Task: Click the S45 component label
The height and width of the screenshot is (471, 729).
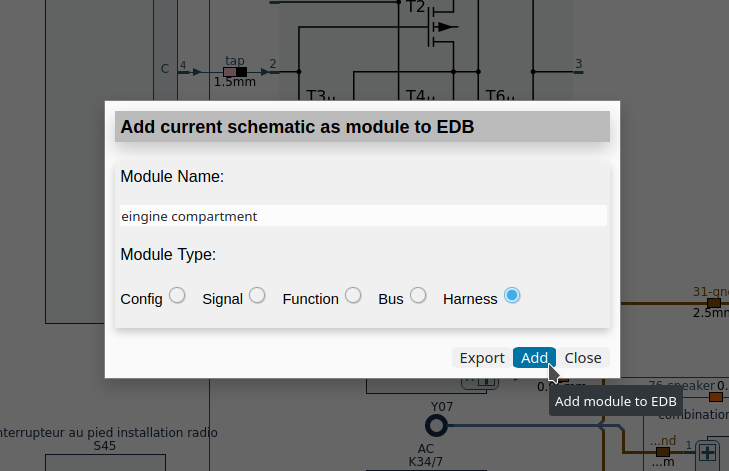Action: pos(104,446)
